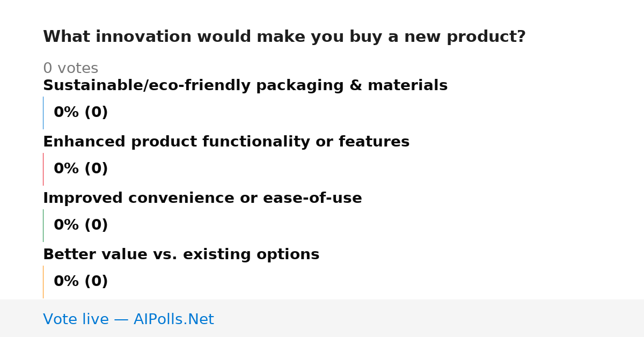Image resolution: width=644 pixels, height=337 pixels.
Task: Select Sustainable/eco-friendly packaging & materials option
Action: [245, 86]
